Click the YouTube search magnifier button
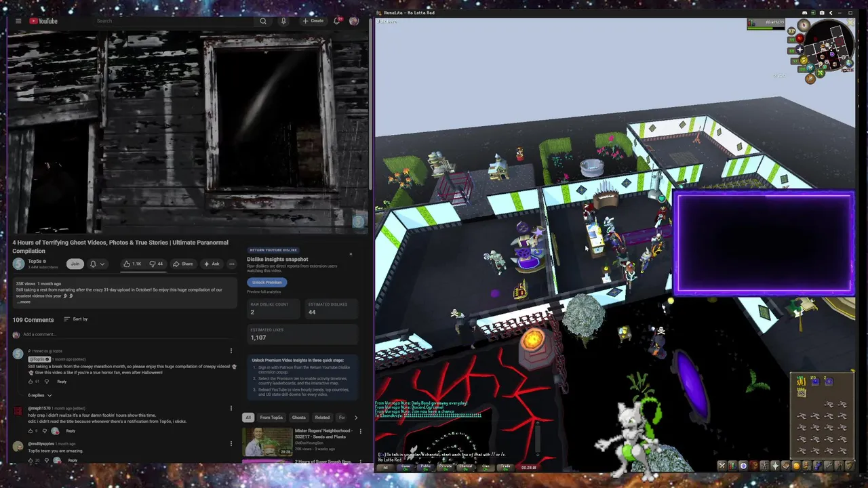Image resolution: width=868 pixels, height=488 pixels. 263,21
